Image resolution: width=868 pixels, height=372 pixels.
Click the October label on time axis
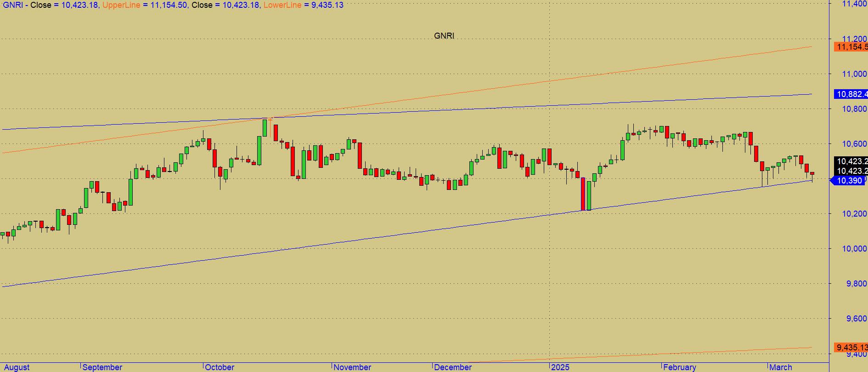[220, 367]
